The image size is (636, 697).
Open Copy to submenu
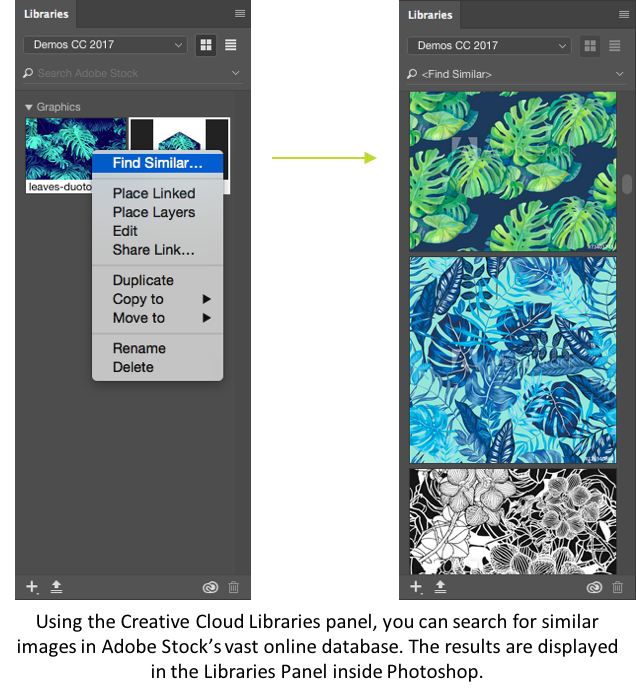point(157,299)
